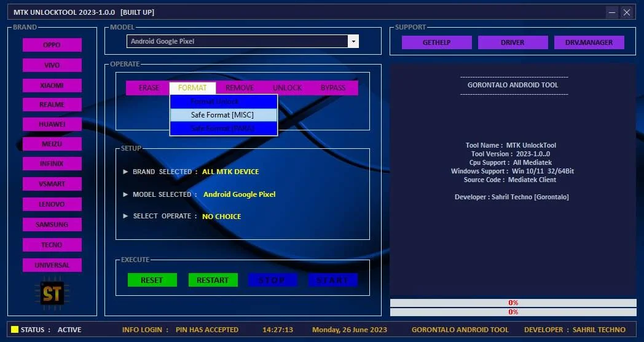
Task: Pick the TECNO brand
Action: point(52,245)
